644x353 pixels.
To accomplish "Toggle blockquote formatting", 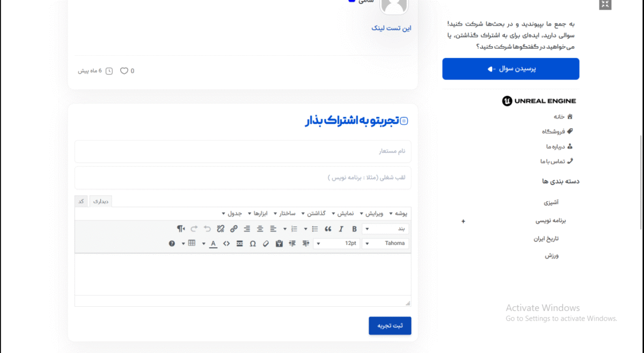I will (x=328, y=229).
